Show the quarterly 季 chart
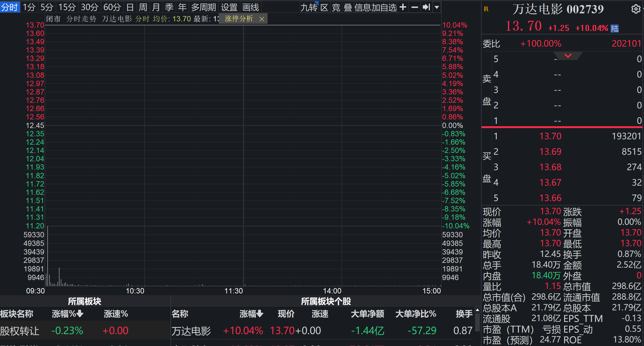Screen dimensions: 644x346 point(169,7)
